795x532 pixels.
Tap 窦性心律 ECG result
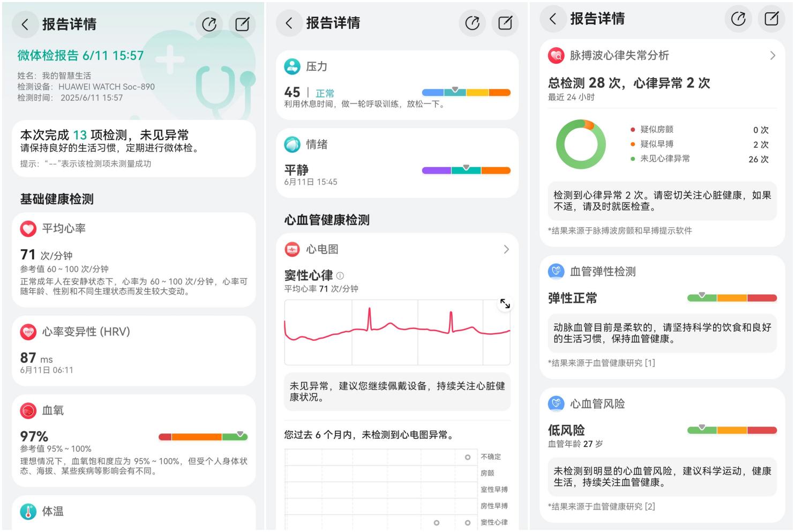coord(309,275)
